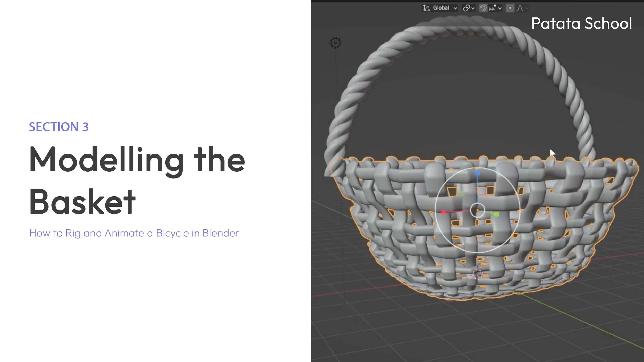Click the SECTION 3 label
Image resolution: width=644 pixels, height=362 pixels.
(58, 127)
